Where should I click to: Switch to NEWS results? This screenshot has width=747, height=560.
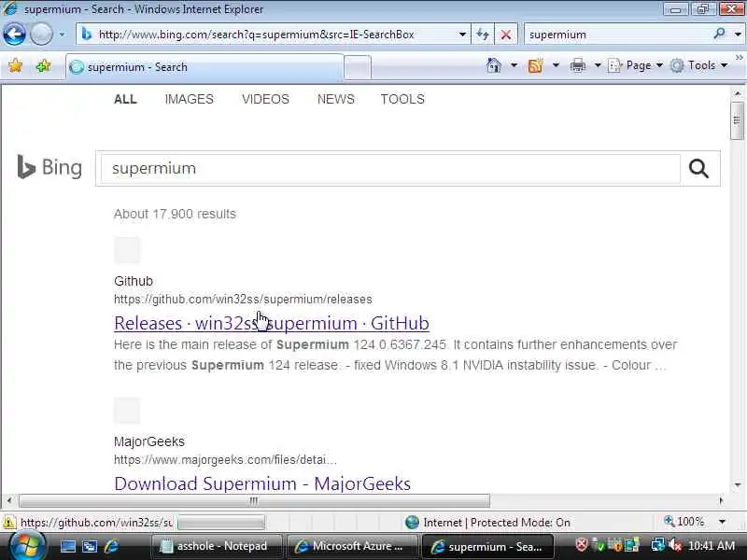tap(336, 99)
